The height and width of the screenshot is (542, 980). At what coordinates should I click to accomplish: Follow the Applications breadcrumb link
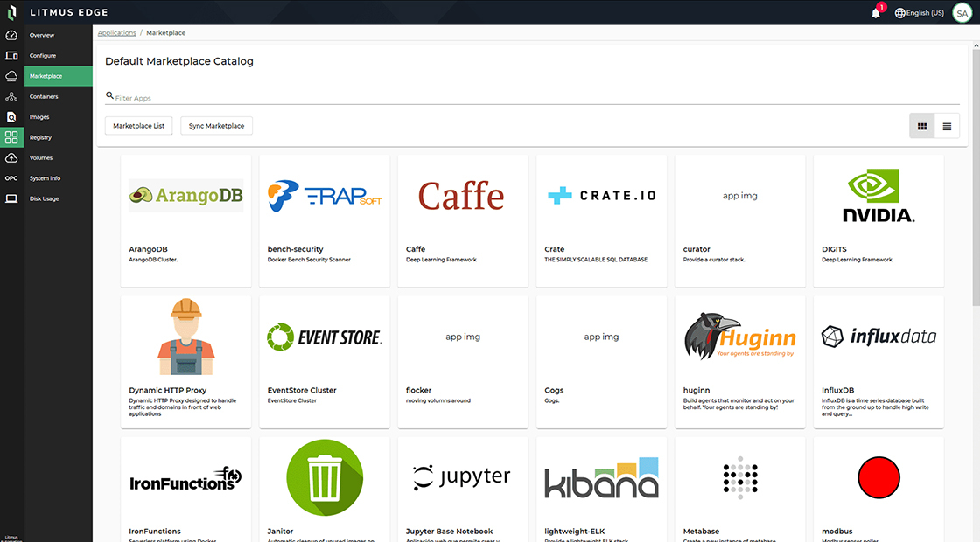[117, 33]
